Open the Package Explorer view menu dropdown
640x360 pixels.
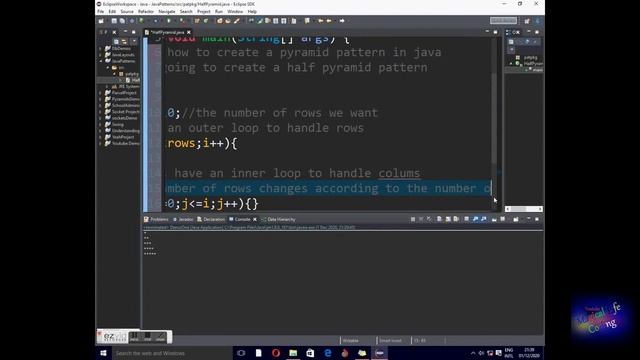(x=134, y=41)
